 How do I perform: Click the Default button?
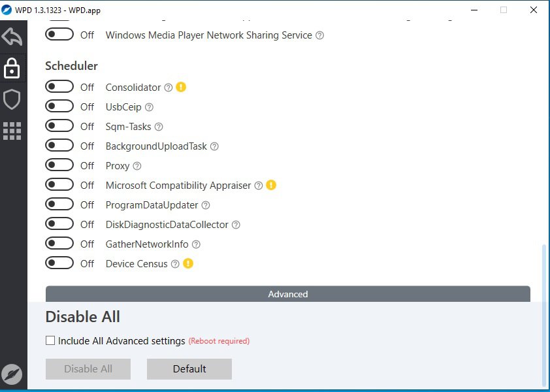tap(189, 369)
